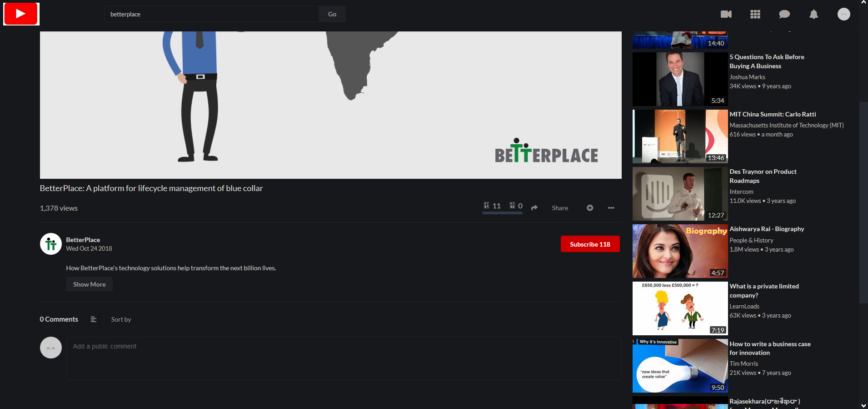The image size is (868, 409).
Task: Click title 'Des Traynor on Product Roadmaps'
Action: (763, 176)
